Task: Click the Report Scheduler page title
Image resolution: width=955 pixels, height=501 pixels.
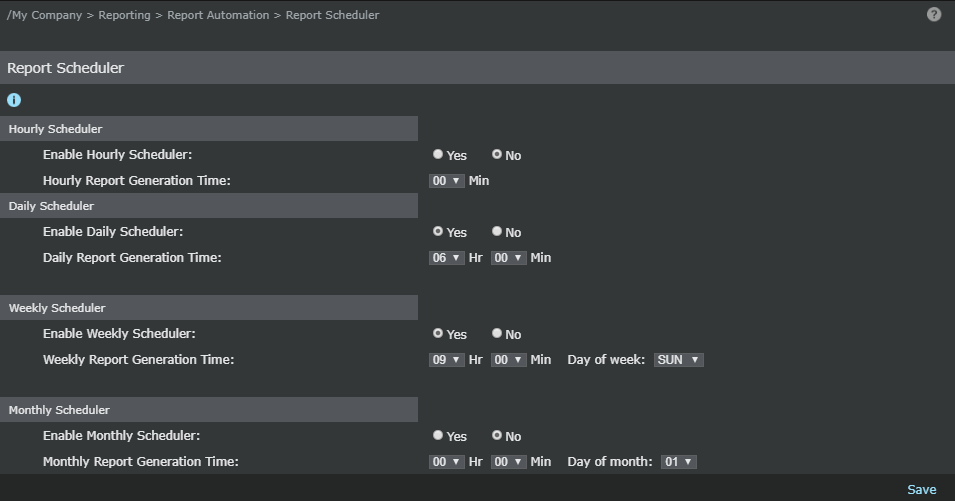Action: 65,68
